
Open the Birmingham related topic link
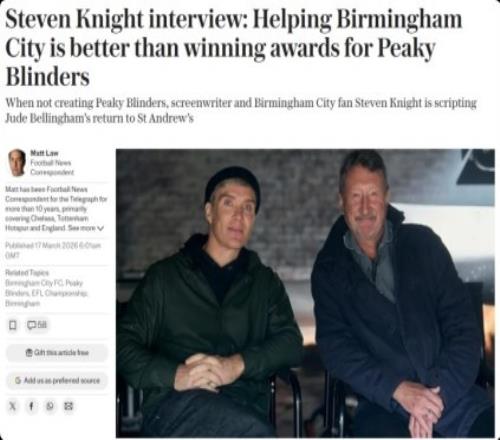22,303
